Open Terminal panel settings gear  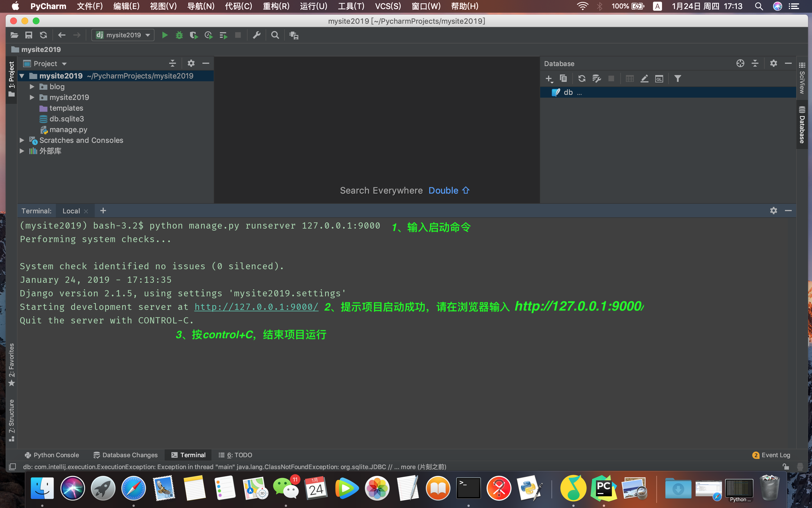773,210
